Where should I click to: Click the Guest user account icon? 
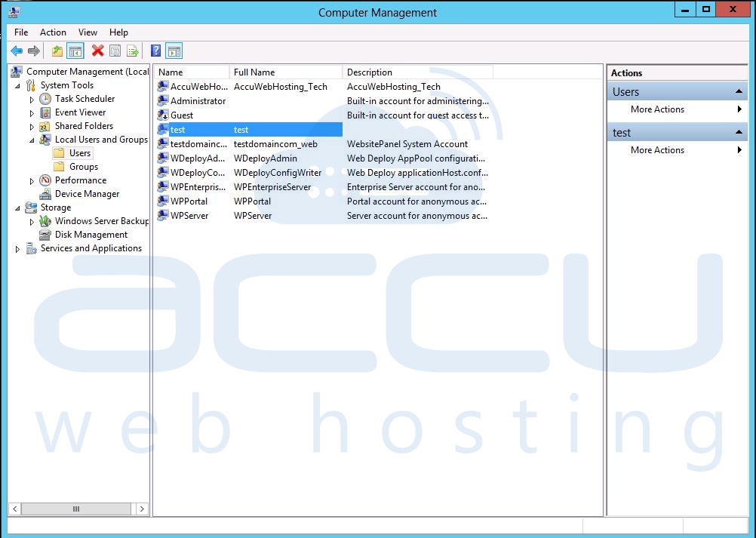click(163, 115)
